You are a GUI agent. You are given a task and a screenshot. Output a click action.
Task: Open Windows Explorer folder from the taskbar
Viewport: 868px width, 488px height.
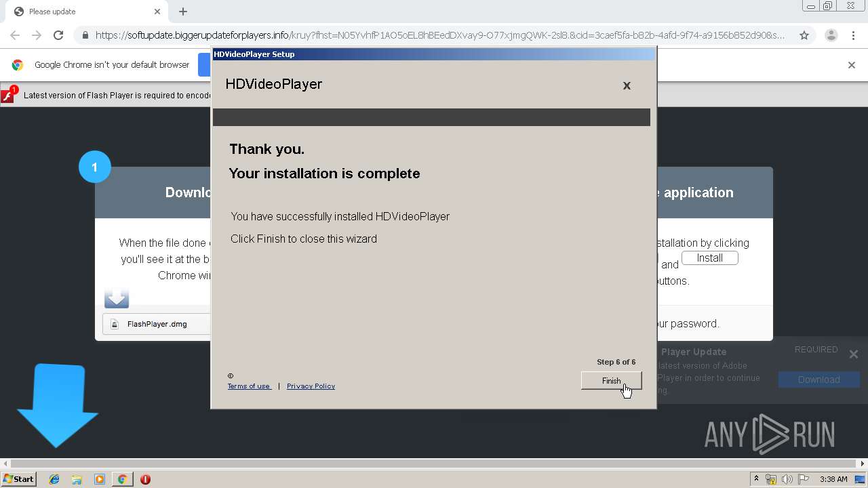tap(77, 479)
